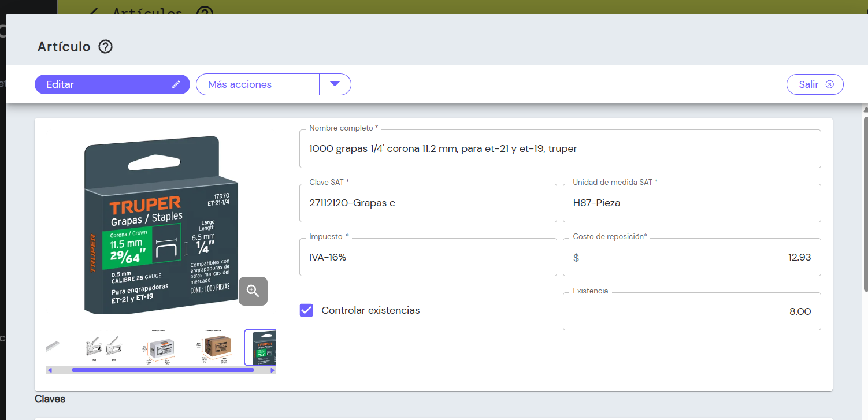Click the Editar button

point(112,84)
